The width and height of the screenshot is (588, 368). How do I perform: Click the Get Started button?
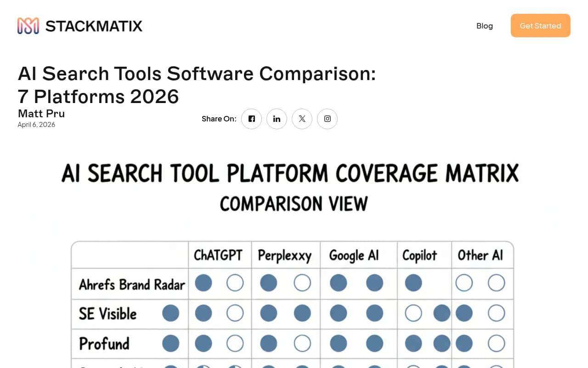[540, 25]
